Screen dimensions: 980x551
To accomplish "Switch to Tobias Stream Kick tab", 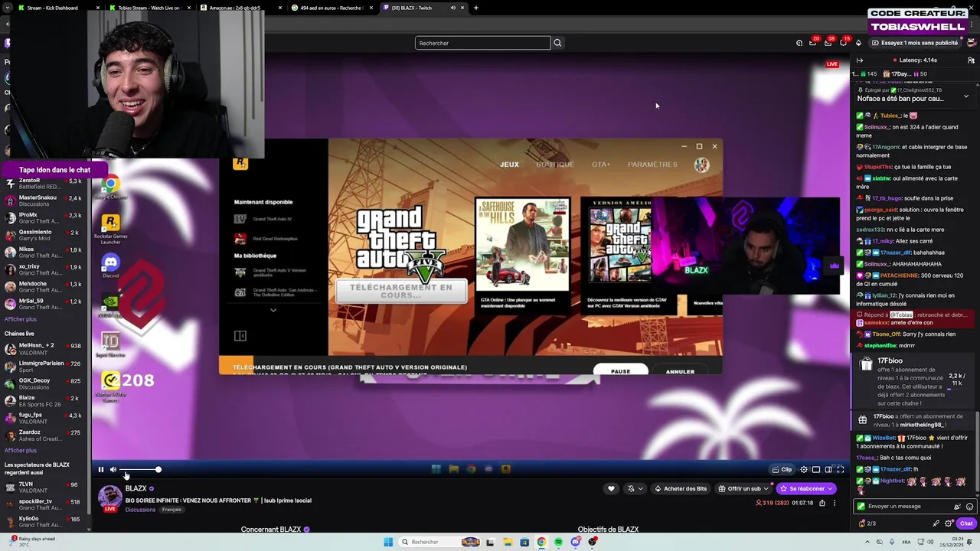I will tap(149, 8).
